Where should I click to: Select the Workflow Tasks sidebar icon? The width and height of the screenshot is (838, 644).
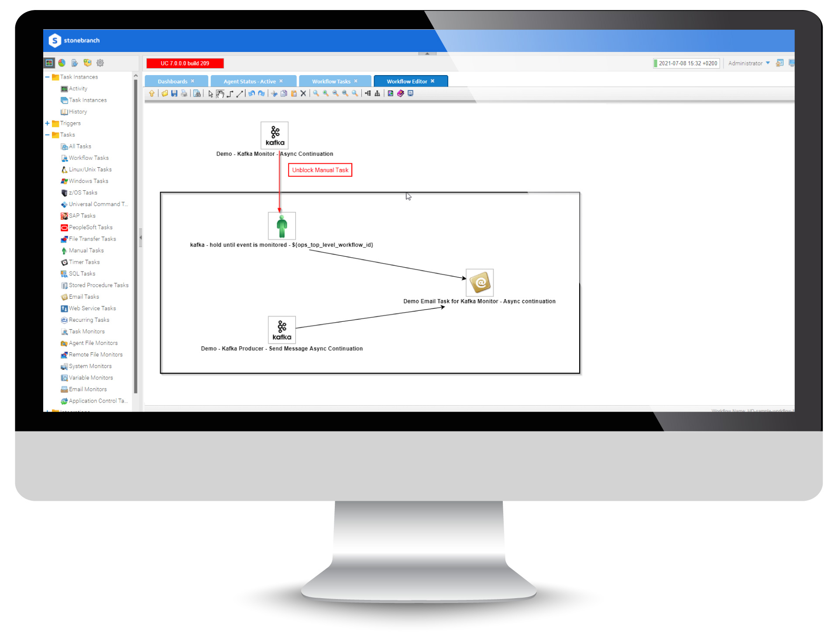point(64,158)
